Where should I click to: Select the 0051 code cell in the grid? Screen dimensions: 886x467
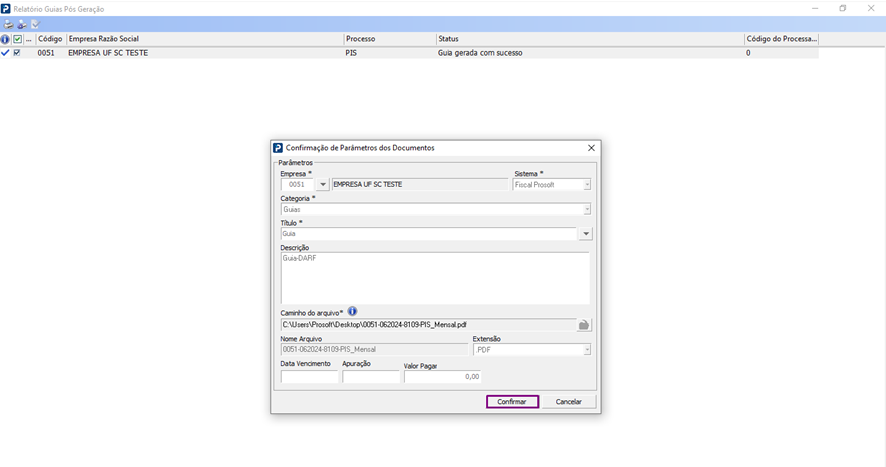pos(46,53)
